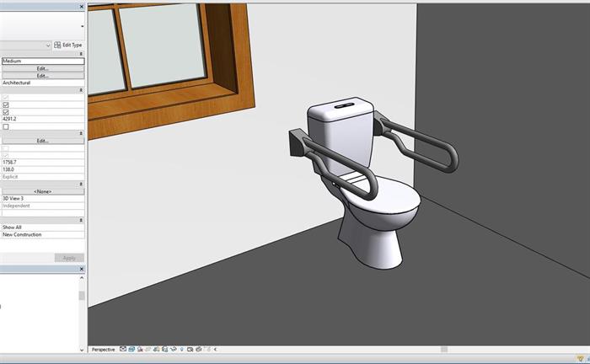The width and height of the screenshot is (590, 364).
Task: Click the horizontal scrollbar thumb below the viewport
Action: click(x=444, y=349)
